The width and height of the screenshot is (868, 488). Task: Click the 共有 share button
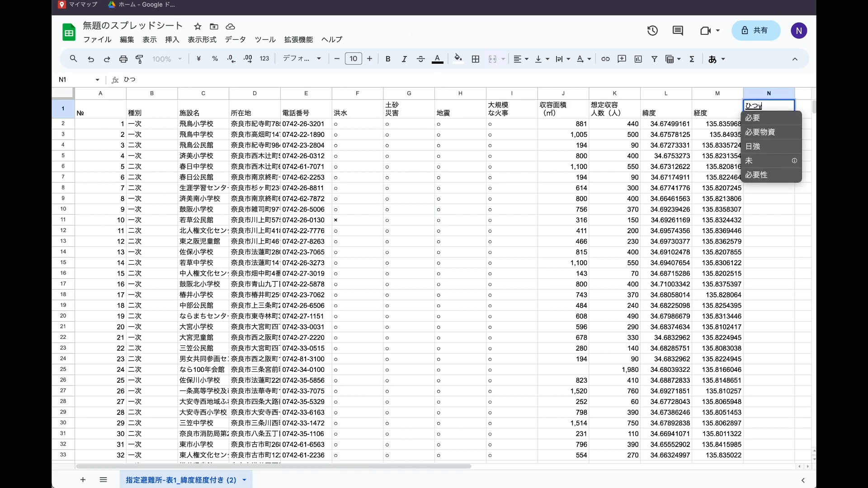coord(756,31)
